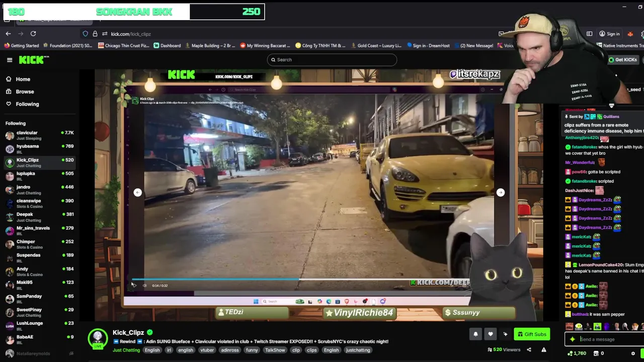Open Suspendas channel in Following list
The height and width of the screenshot is (362, 644).
pyautogui.click(x=39, y=257)
